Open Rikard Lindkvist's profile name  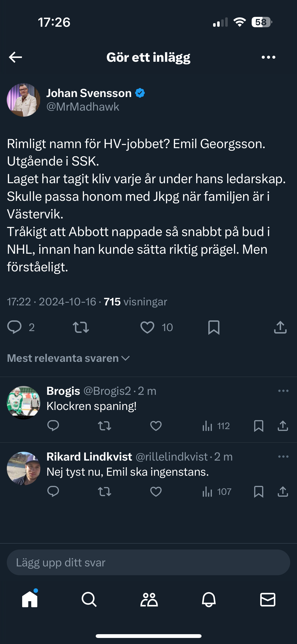pos(89,457)
